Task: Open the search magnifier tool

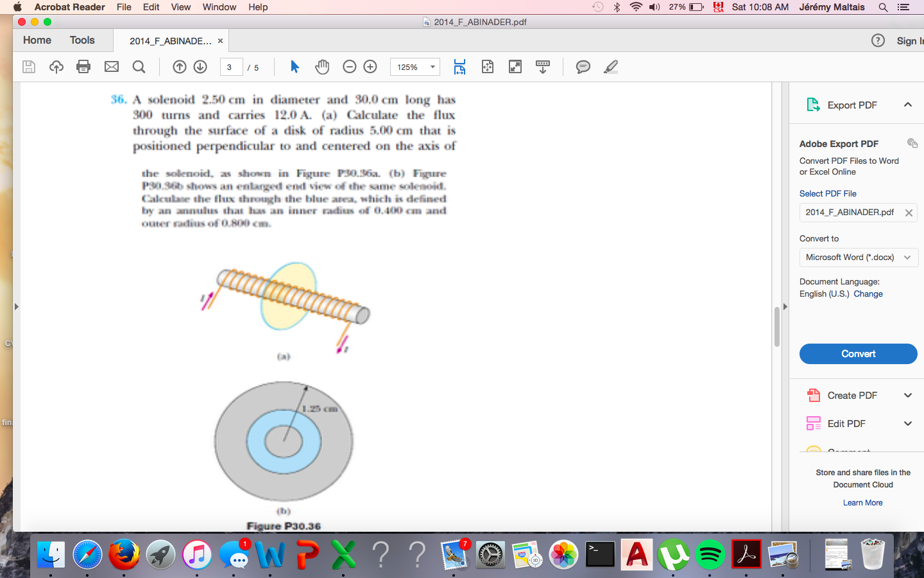Action: point(139,67)
